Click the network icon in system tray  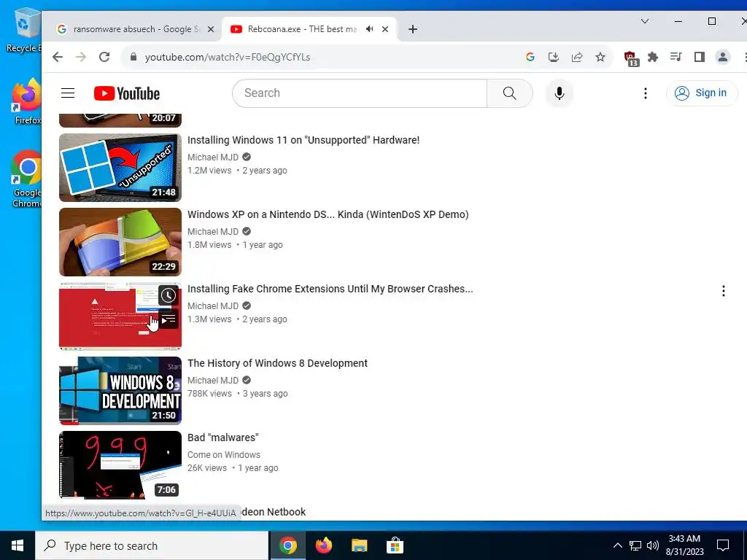pyautogui.click(x=635, y=545)
